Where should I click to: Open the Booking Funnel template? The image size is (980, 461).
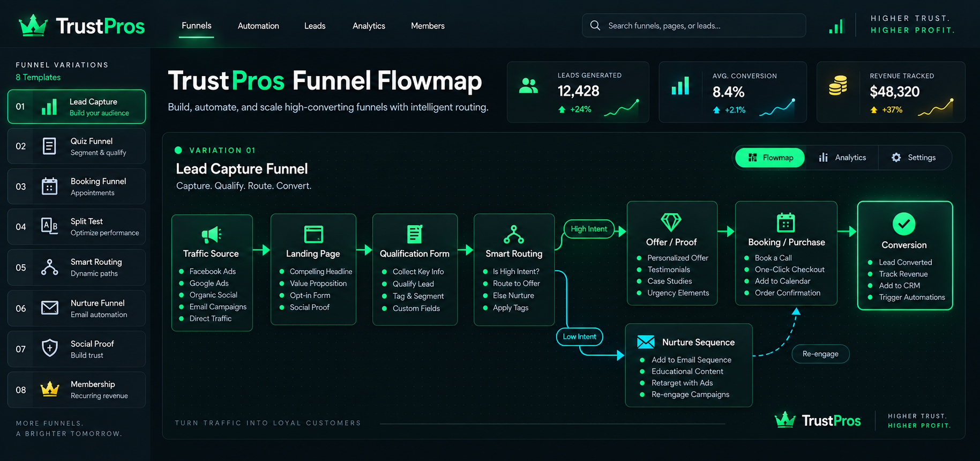pyautogui.click(x=77, y=187)
